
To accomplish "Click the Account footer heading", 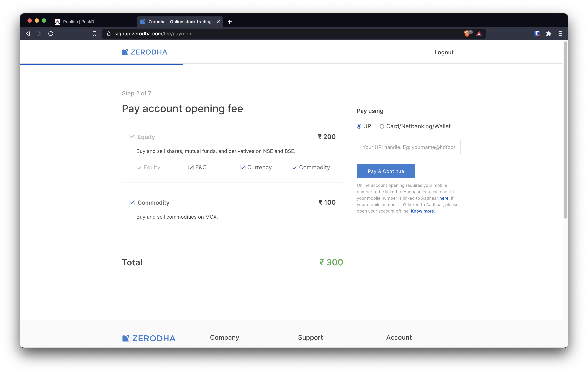I will [399, 337].
